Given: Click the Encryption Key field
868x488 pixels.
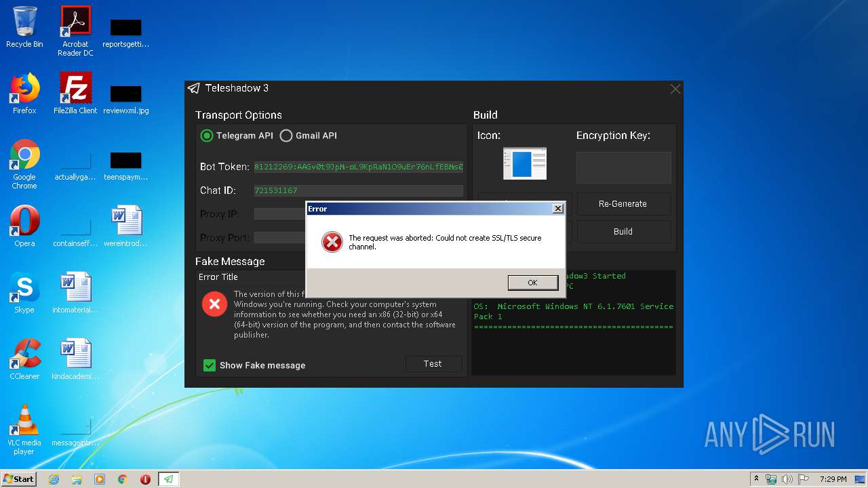Looking at the screenshot, I should 624,167.
